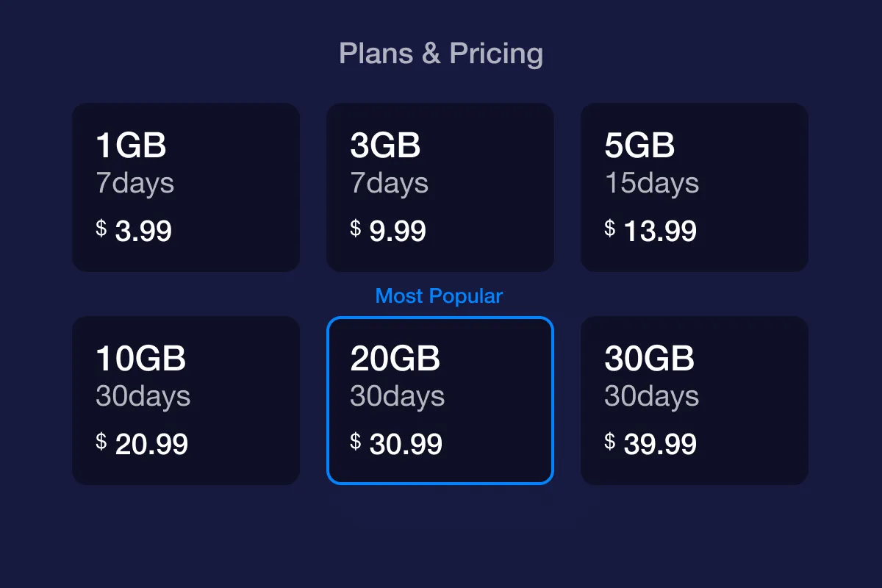Pick the 30GB 30days plan card

tap(694, 401)
